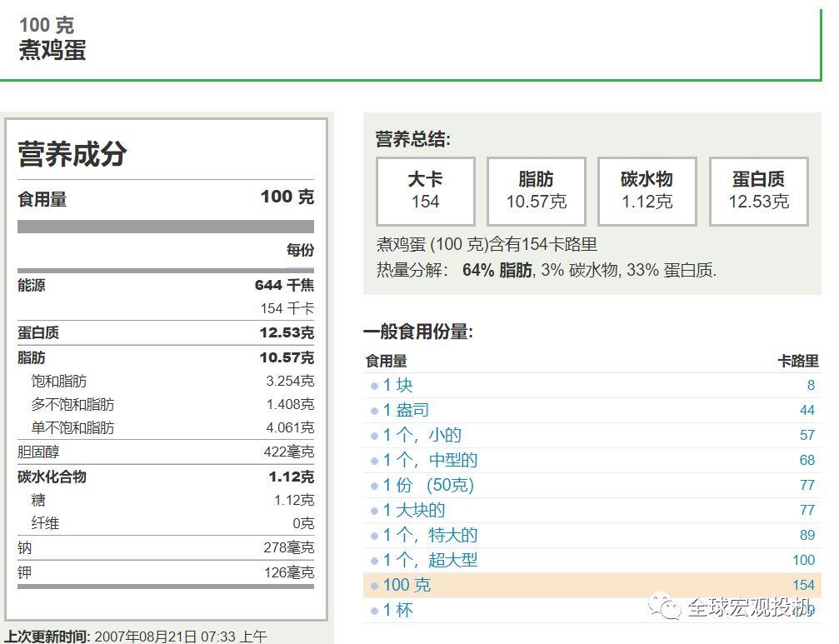Click the bullet icon before 100 克 row
839x644 pixels.
[x=375, y=586]
